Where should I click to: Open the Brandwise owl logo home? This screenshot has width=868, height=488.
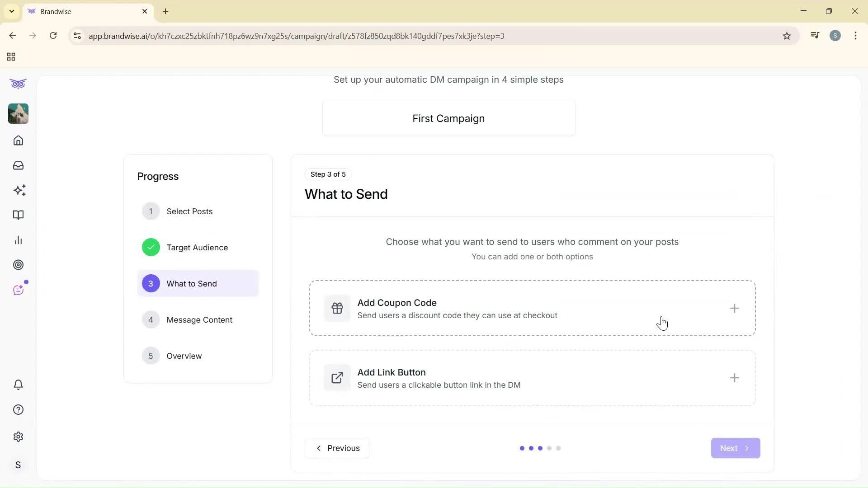pos(18,84)
